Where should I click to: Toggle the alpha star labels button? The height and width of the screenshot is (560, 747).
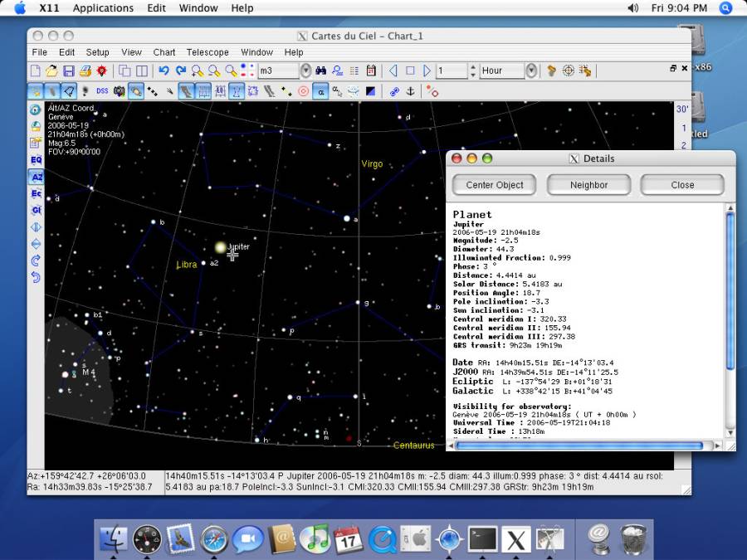(320, 91)
